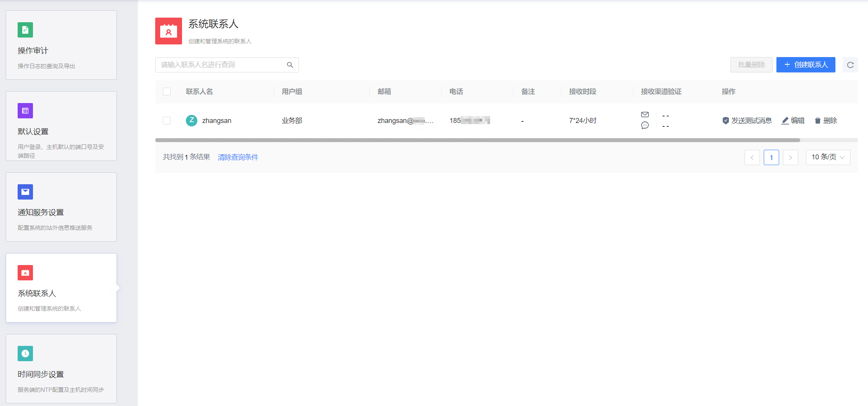Click the 通知服务设置 envelope icon
This screenshot has width=868, height=406.
25,192
